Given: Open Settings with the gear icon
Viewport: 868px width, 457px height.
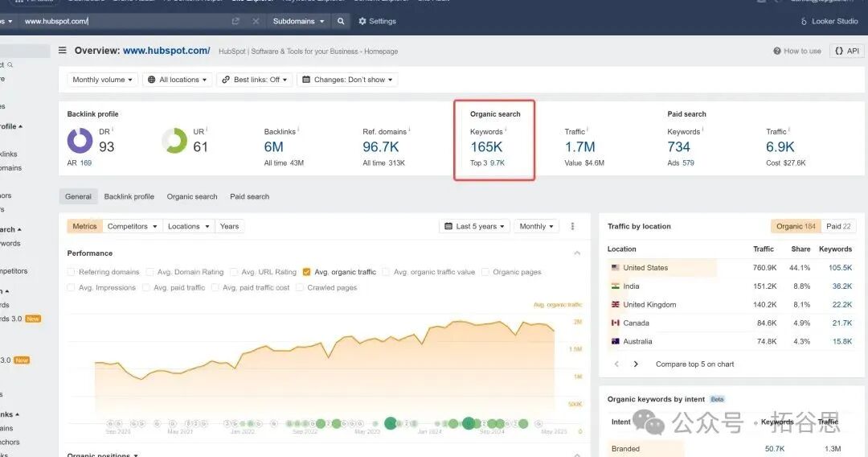Looking at the screenshot, I should (377, 21).
